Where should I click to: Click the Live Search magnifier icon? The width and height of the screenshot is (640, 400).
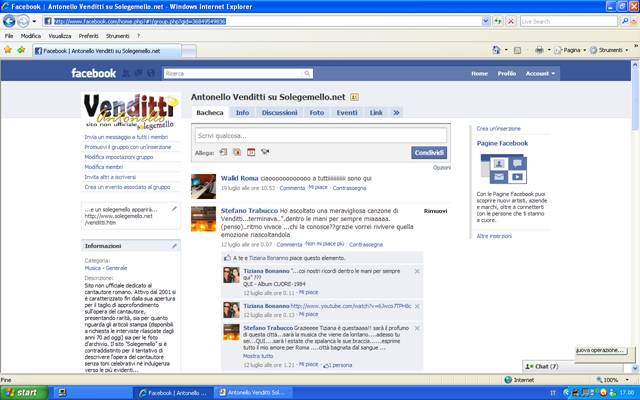[x=625, y=21]
